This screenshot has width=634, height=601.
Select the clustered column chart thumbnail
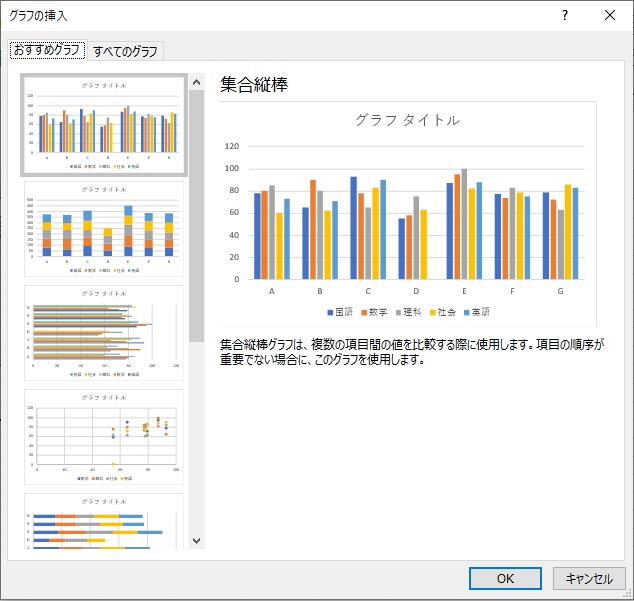(103, 125)
